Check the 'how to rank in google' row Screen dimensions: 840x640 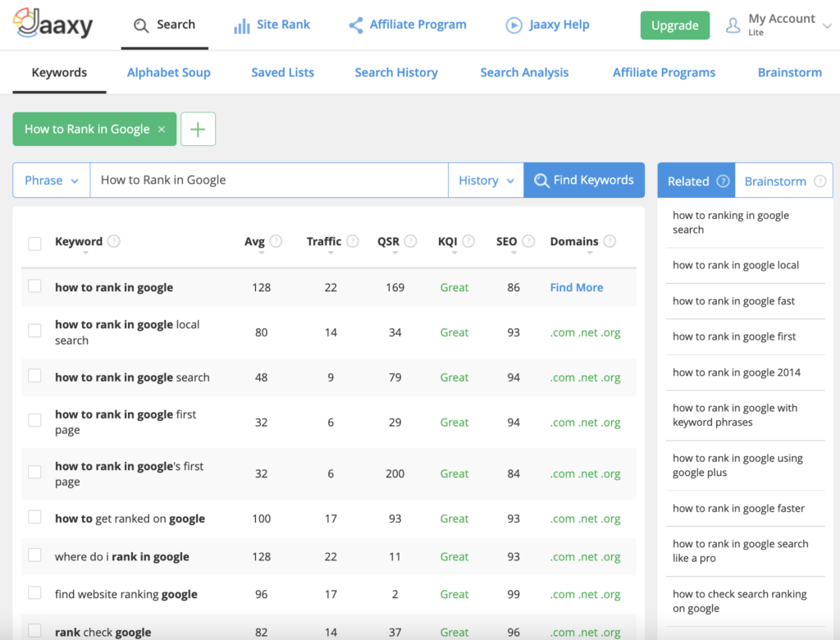(34, 286)
